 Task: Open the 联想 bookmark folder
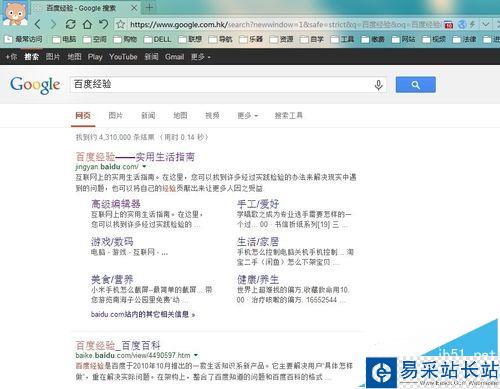[x=190, y=39]
